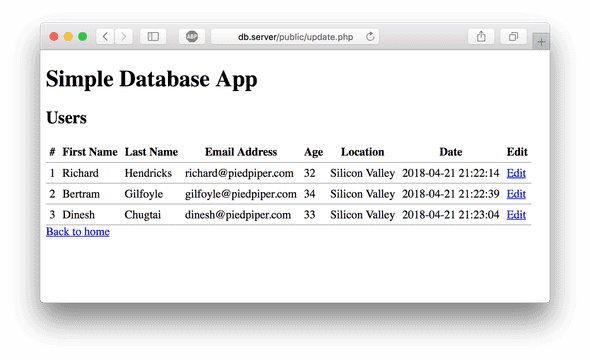Select the age value 33
590x360 pixels.
310,214
